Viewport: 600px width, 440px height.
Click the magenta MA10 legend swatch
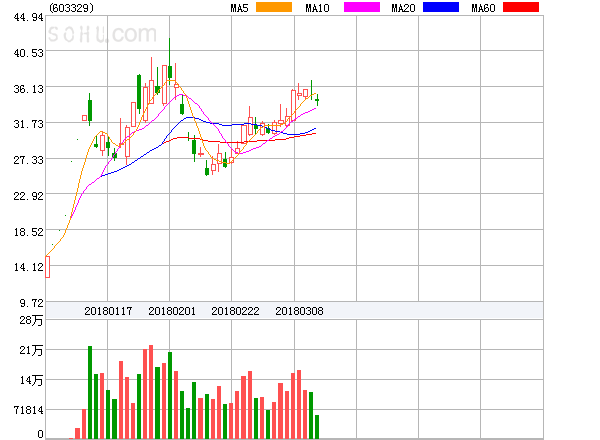[x=362, y=7]
